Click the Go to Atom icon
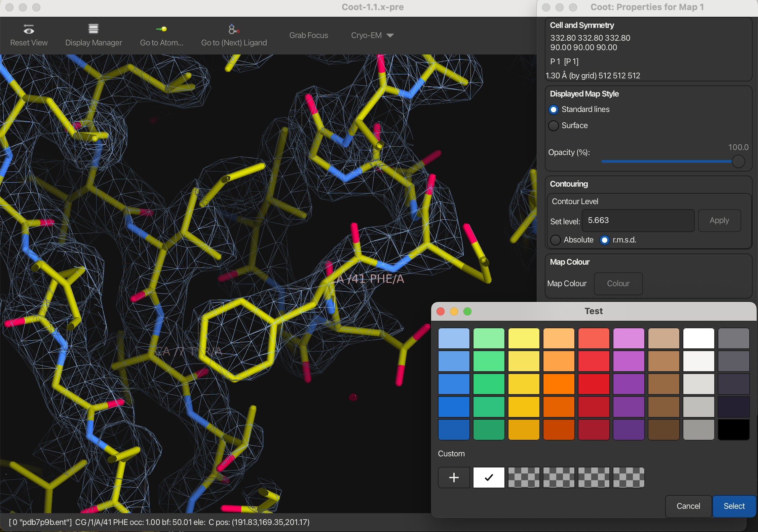 pos(161,29)
